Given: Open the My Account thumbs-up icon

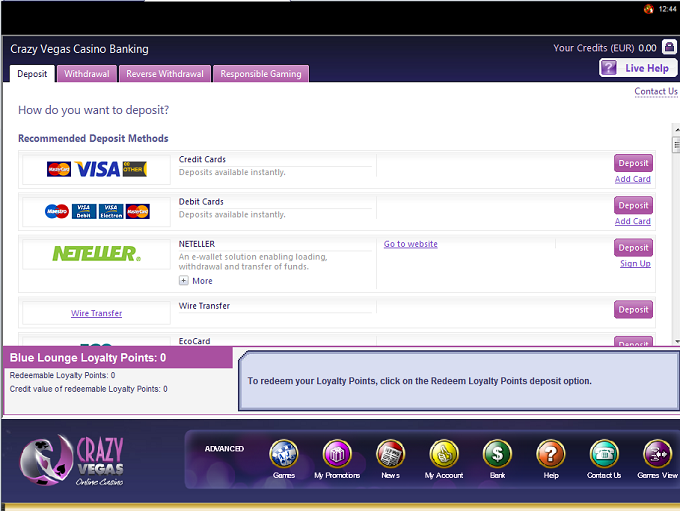Looking at the screenshot, I should pyautogui.click(x=444, y=454).
